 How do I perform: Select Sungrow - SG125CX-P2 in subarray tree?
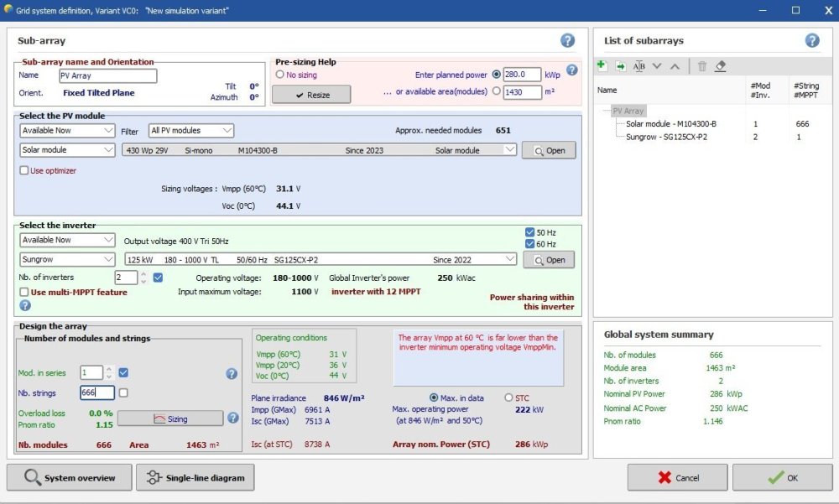pyautogui.click(x=666, y=137)
